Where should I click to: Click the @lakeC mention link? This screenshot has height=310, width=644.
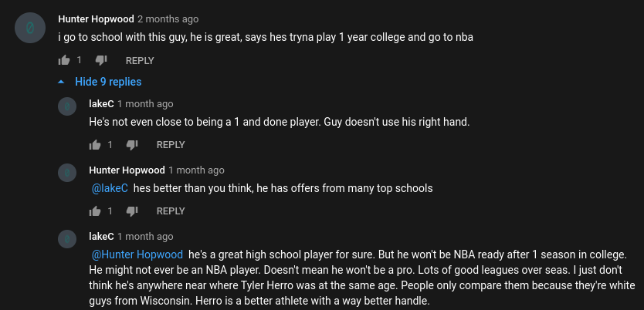[x=110, y=187]
